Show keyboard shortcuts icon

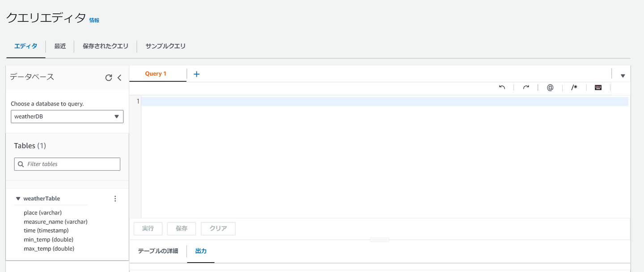[598, 88]
